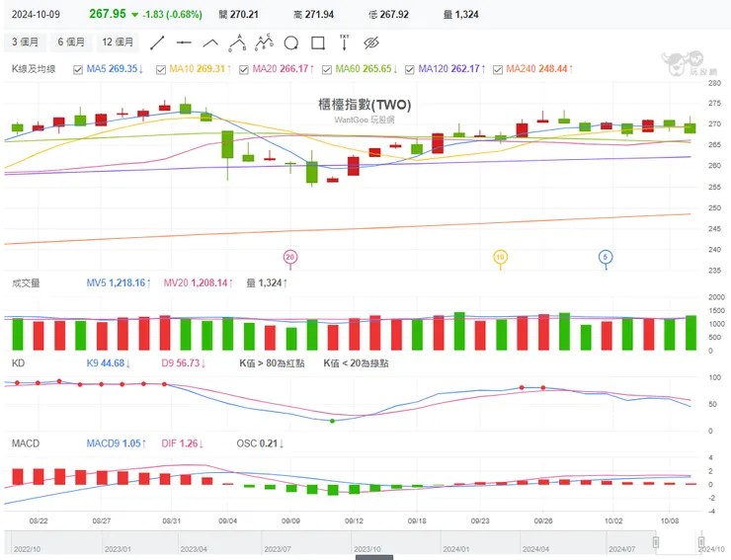
Task: Click the closing price 267.95
Action: 108,14
